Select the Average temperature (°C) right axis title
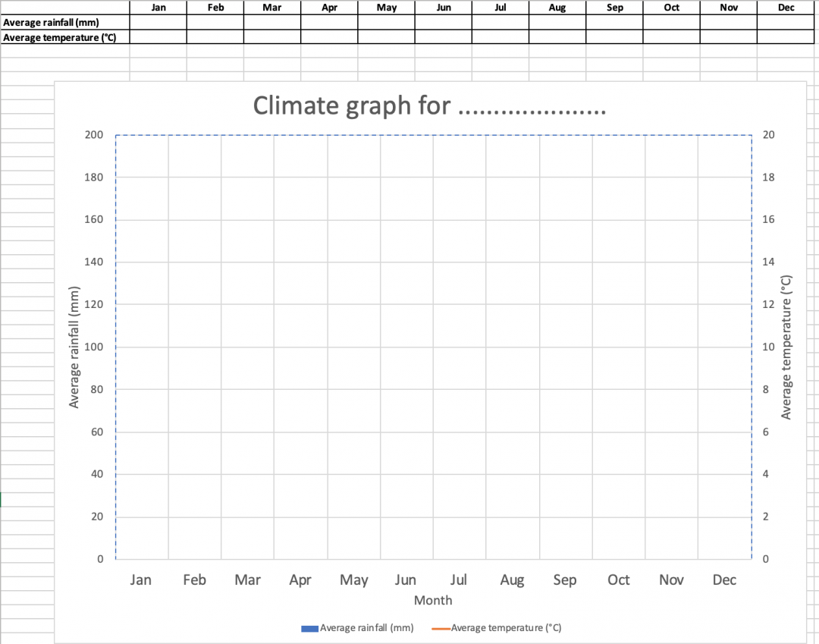The width and height of the screenshot is (819, 644). [x=786, y=346]
